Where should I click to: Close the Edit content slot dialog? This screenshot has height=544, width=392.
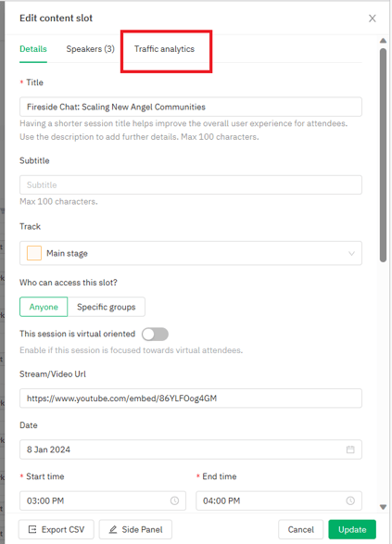pos(373,19)
